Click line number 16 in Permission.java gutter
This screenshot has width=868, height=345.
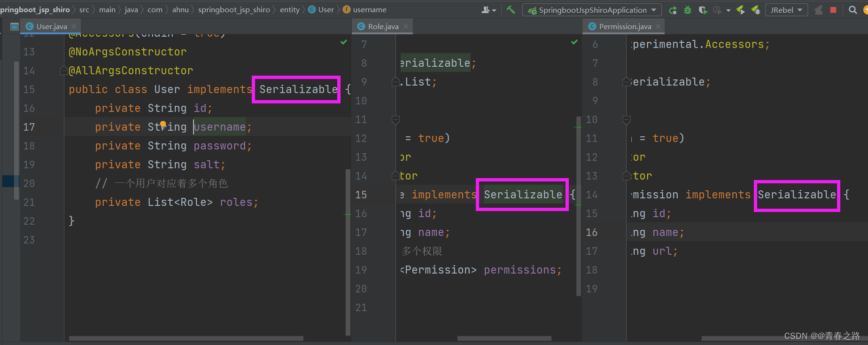591,232
